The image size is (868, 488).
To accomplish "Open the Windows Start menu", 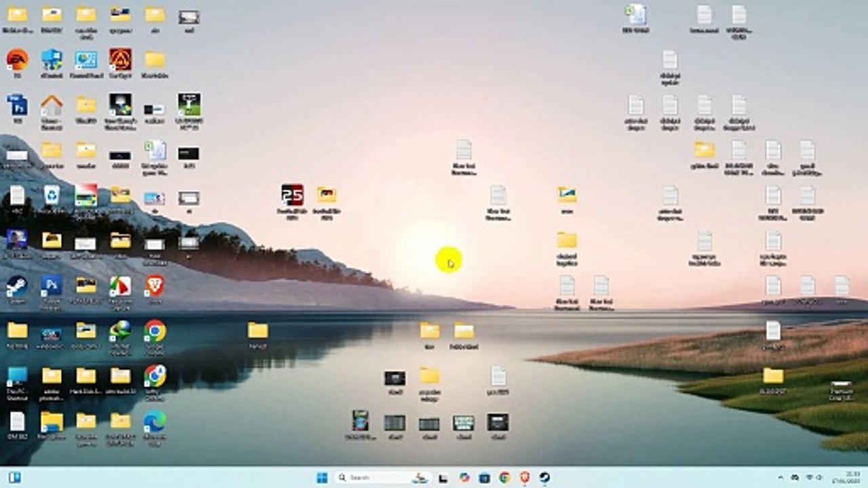I will tap(322, 478).
